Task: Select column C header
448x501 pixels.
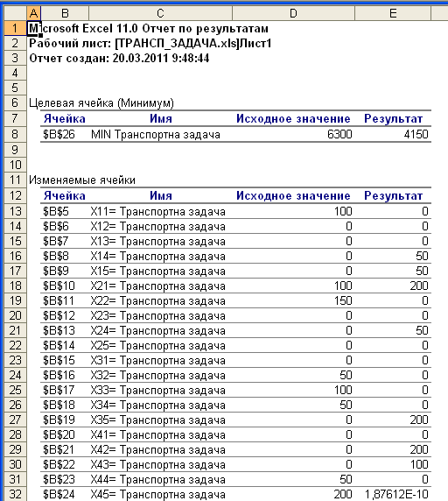Action: coord(160,13)
